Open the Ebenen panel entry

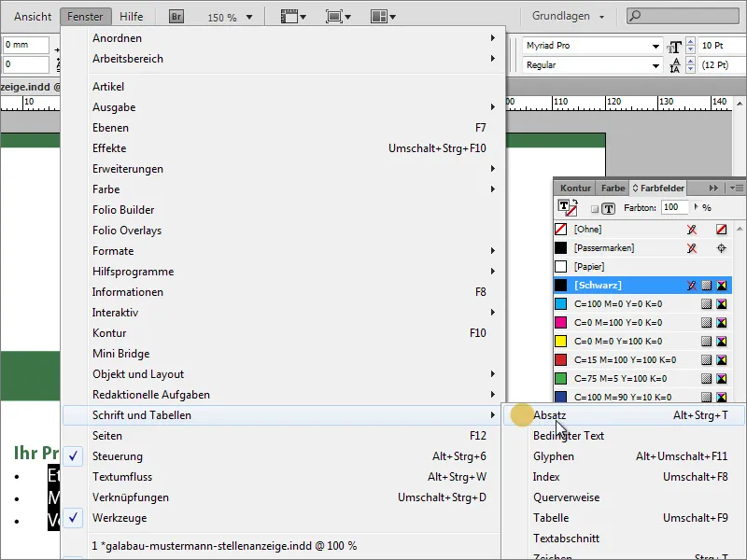point(284,128)
